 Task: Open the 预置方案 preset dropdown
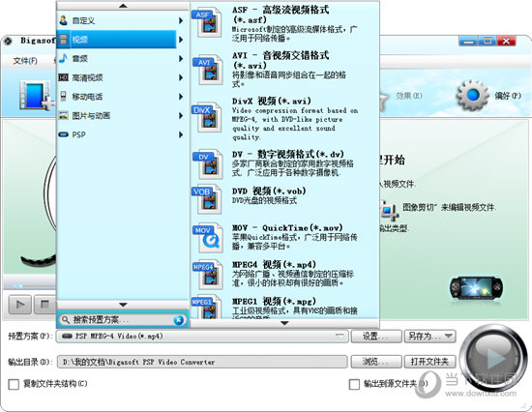[202, 336]
